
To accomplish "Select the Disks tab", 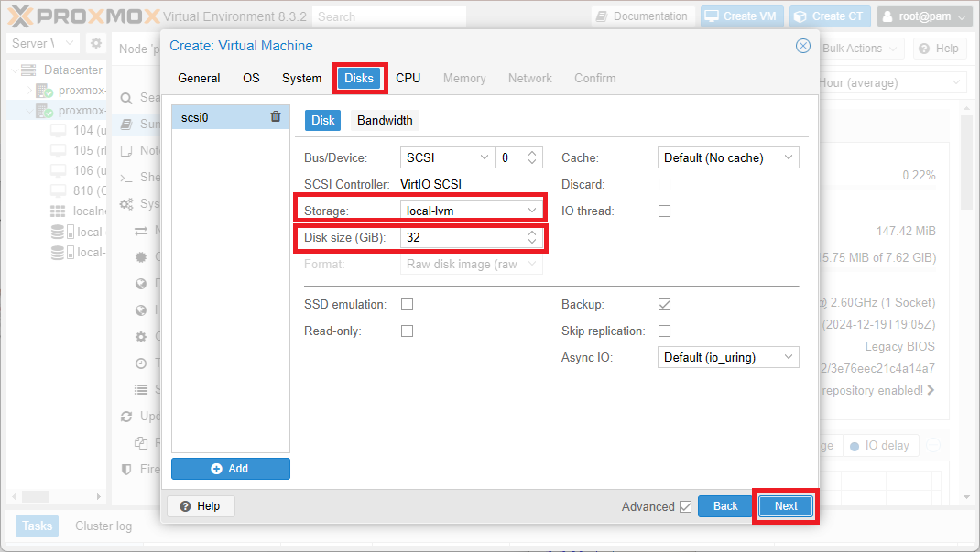I will click(359, 78).
